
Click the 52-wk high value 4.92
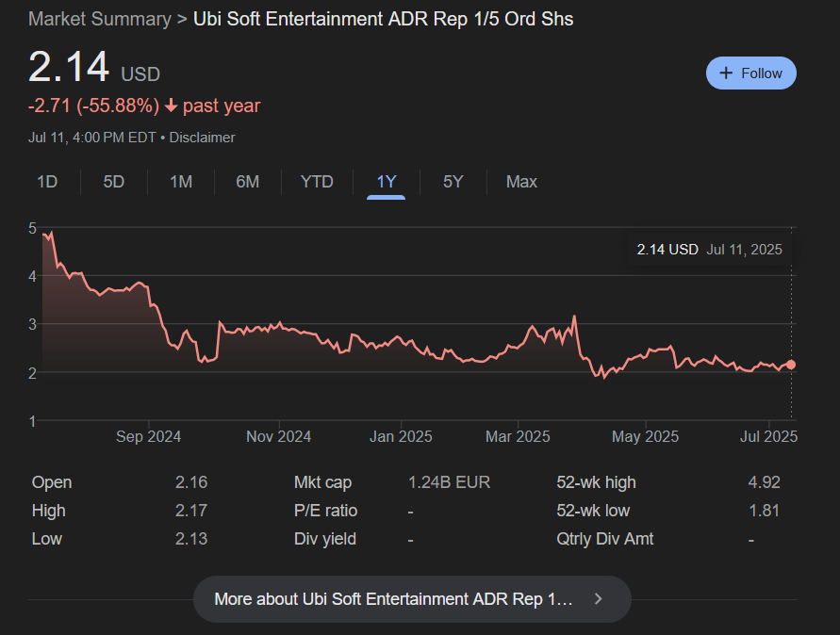[x=764, y=482]
